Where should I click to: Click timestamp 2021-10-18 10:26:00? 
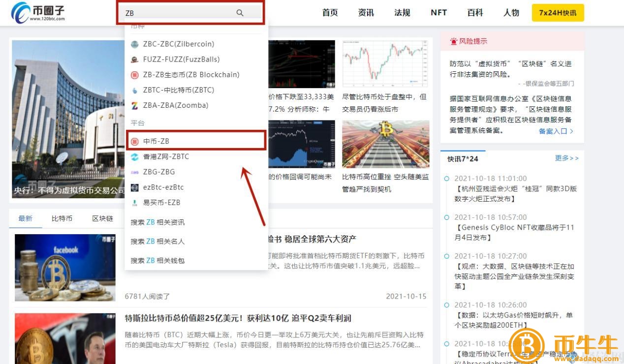tap(490, 305)
